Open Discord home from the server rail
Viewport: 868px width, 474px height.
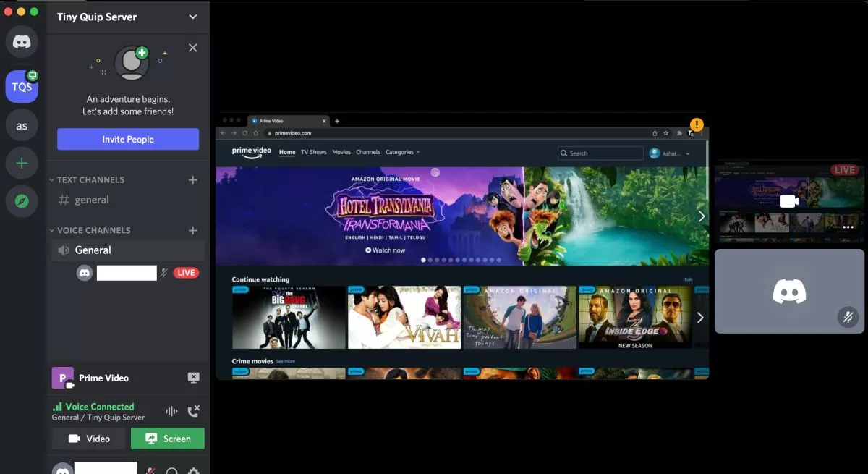coord(22,42)
